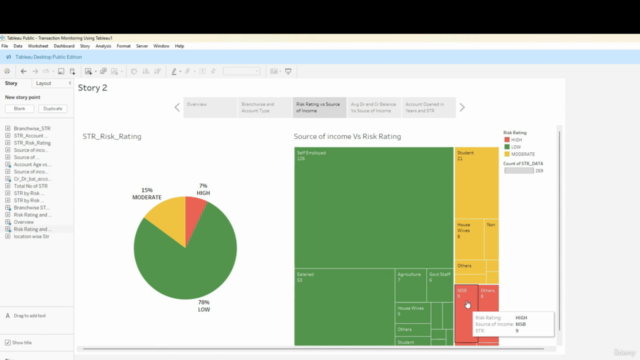The height and width of the screenshot is (360, 640).
Task: Select the Avg Dr and Cr Balance story point
Action: pyautogui.click(x=374, y=107)
